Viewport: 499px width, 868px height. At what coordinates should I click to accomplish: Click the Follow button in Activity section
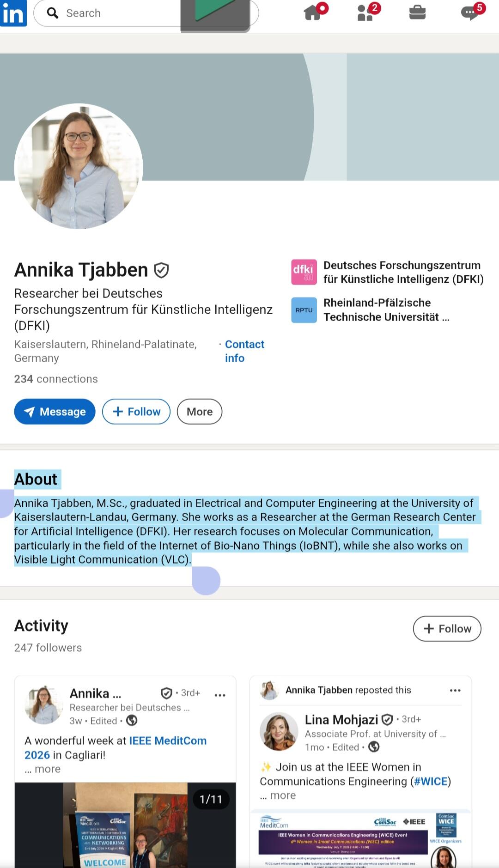[447, 629]
